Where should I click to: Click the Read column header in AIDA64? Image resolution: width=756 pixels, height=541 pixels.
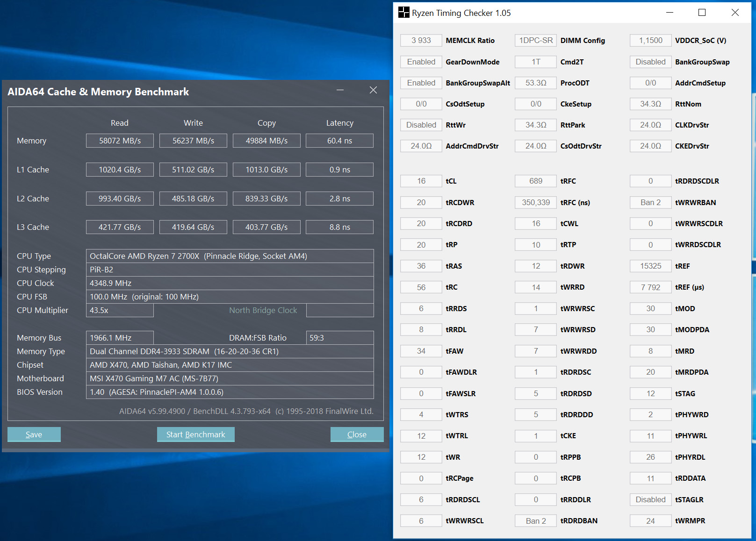(120, 123)
